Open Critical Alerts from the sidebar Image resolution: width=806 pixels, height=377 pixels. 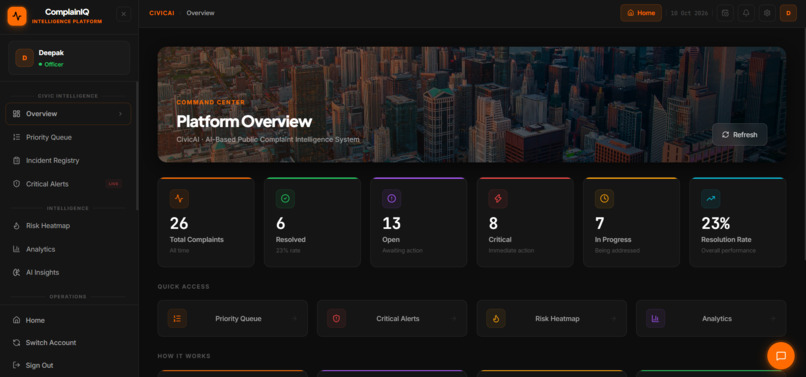tap(68, 184)
